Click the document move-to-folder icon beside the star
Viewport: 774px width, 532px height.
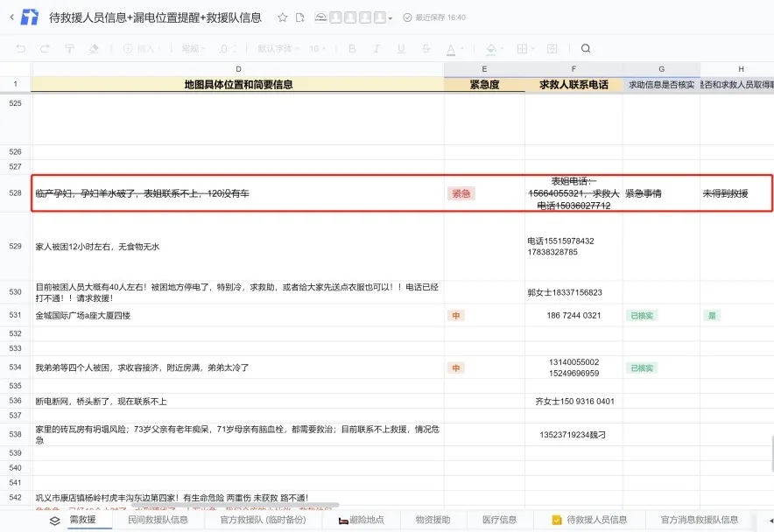(x=299, y=17)
